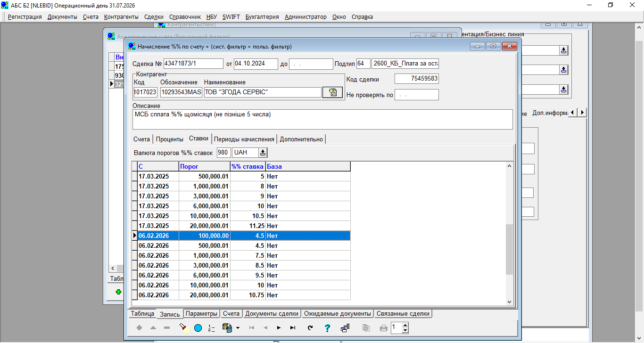Click the Код сделки field

417,79
